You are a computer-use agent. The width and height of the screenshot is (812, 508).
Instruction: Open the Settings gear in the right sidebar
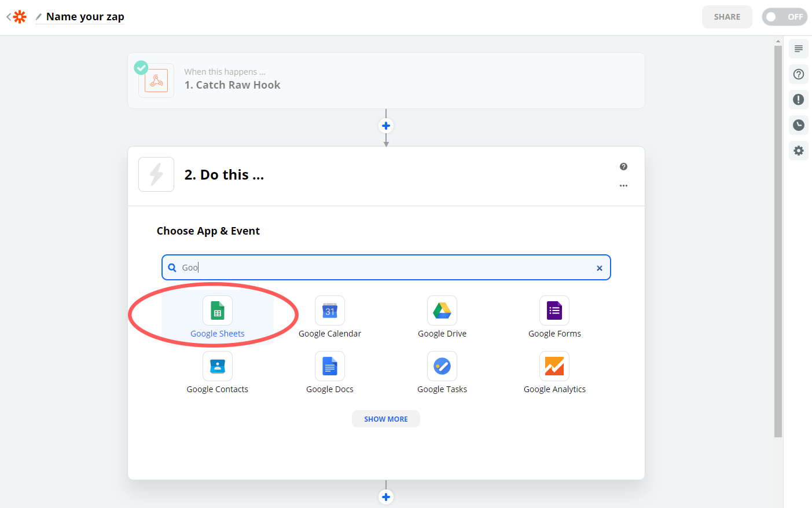click(798, 151)
